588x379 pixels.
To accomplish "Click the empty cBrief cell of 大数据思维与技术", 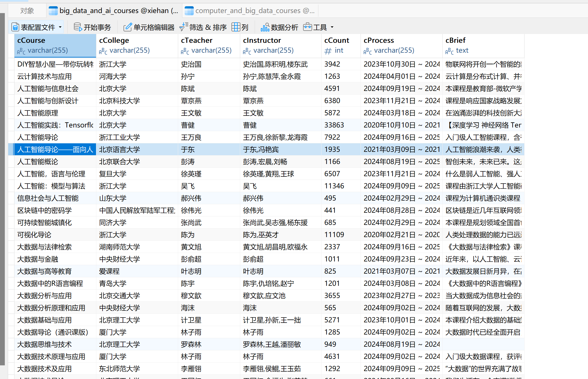I will pos(483,344).
